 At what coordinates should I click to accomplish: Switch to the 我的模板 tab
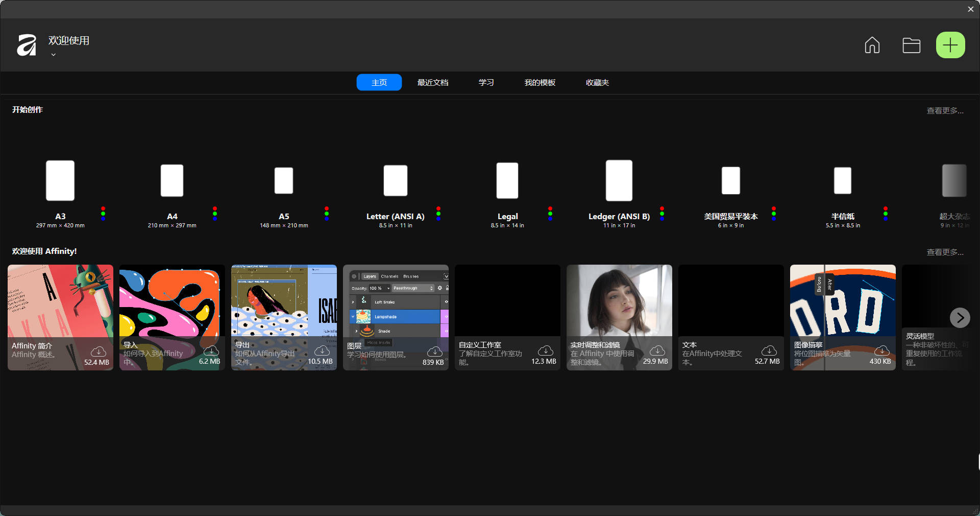tap(540, 82)
